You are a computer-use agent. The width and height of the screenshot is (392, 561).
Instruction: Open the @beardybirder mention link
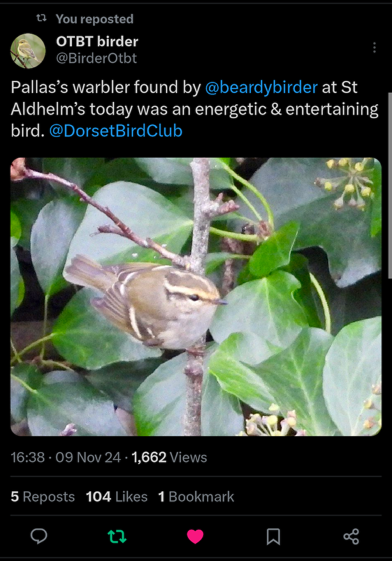point(261,87)
